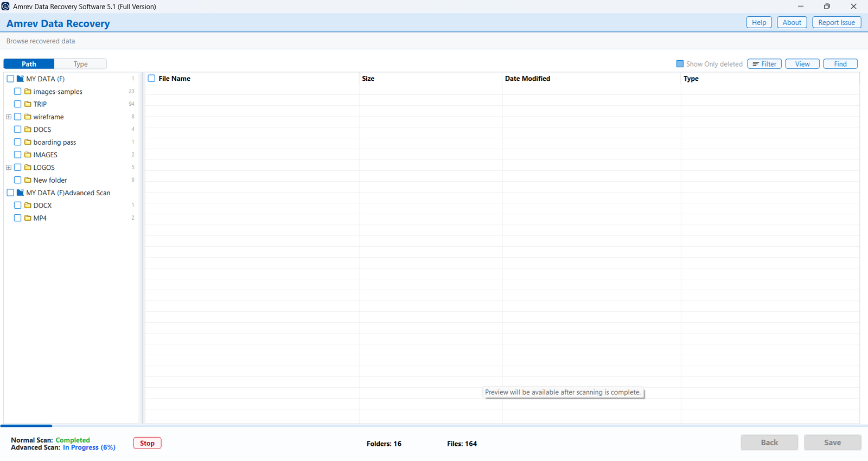The width and height of the screenshot is (868, 461).
Task: Click the DOCX folder icon
Action: [x=28, y=206]
